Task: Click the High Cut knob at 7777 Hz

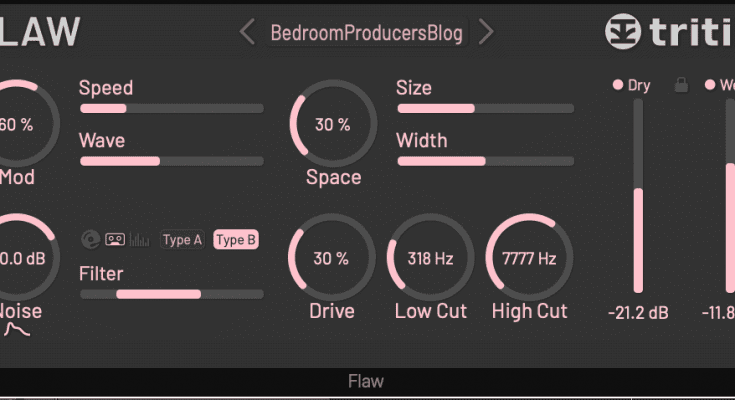Action: 529,258
